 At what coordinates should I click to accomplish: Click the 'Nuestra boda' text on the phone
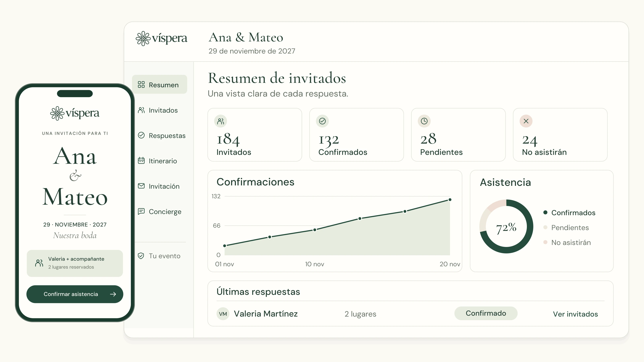click(75, 235)
